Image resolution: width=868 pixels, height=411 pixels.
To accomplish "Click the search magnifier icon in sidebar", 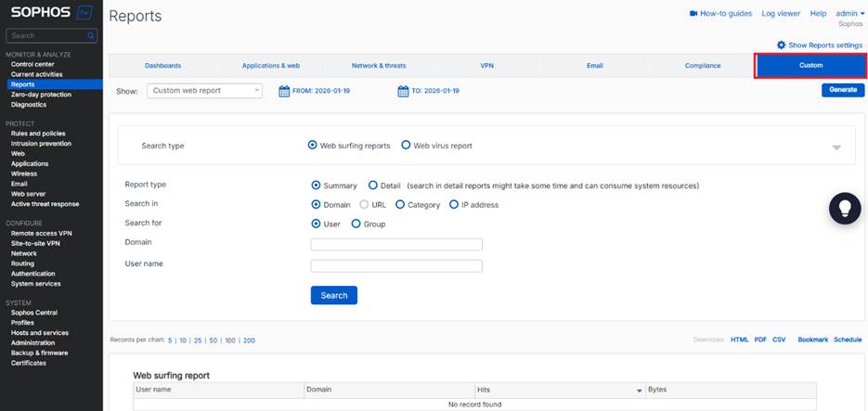I will click(91, 36).
